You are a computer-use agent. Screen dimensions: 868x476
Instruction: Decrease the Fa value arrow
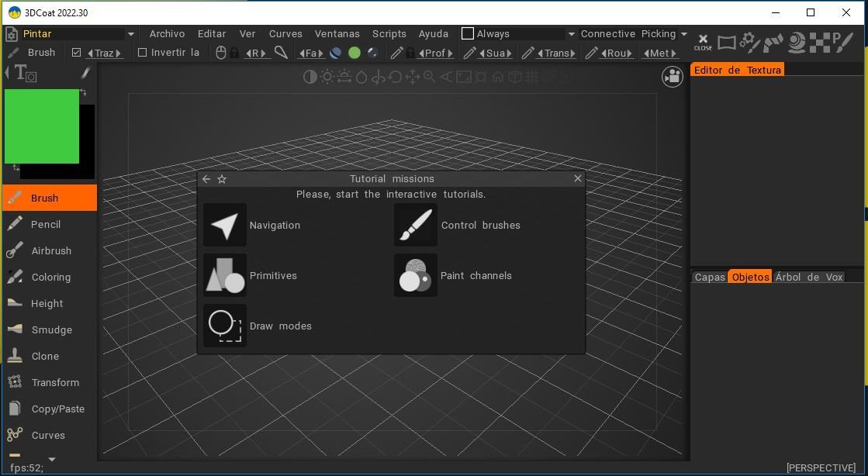click(x=303, y=53)
